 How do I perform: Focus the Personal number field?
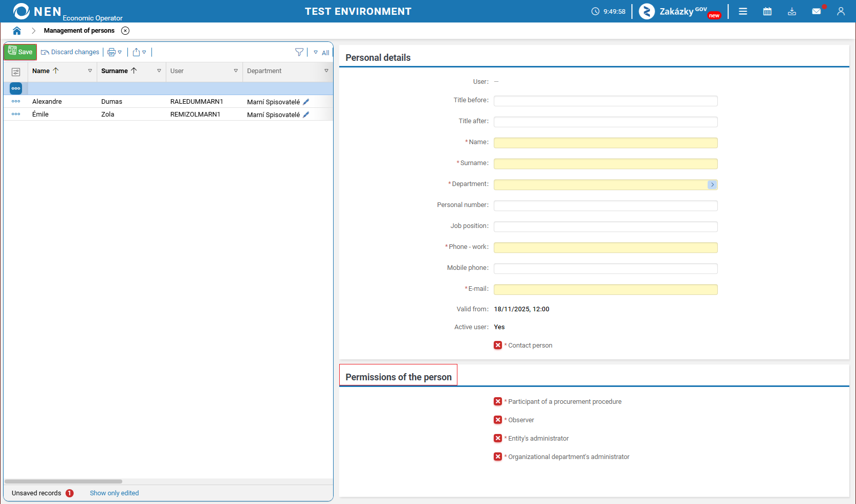(x=605, y=205)
